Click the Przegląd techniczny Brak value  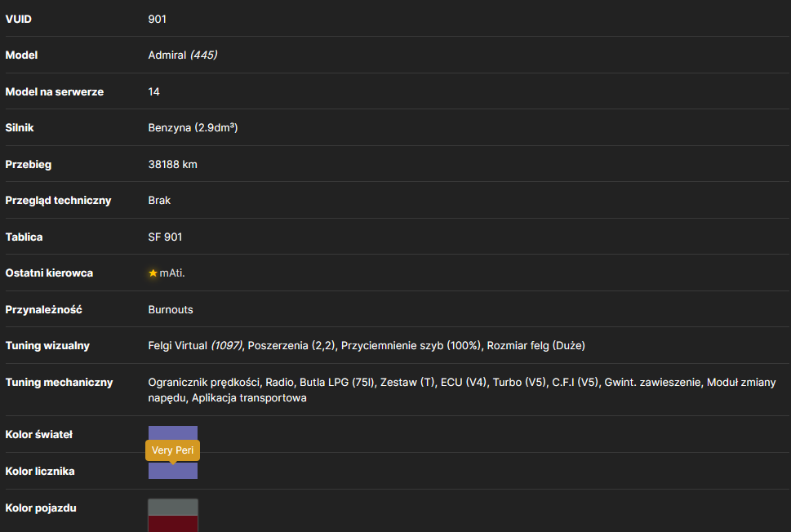coord(159,200)
